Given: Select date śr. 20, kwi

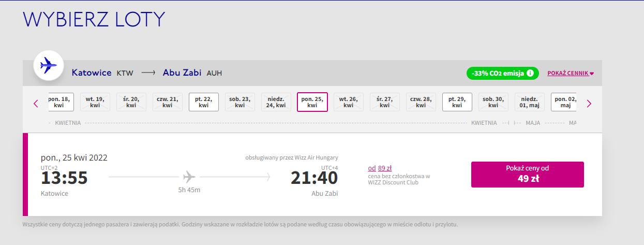Looking at the screenshot, I should click(131, 102).
